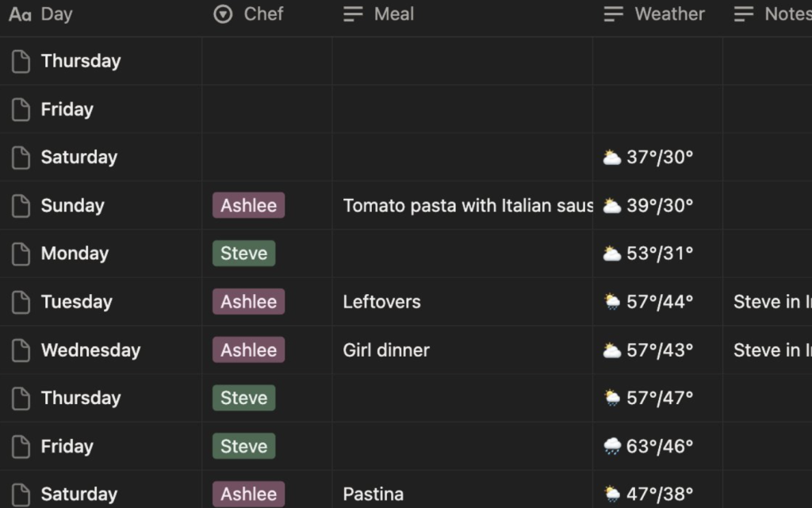The image size is (812, 508).
Task: Click the text-lines icon beside Weather header
Action: [x=613, y=14]
